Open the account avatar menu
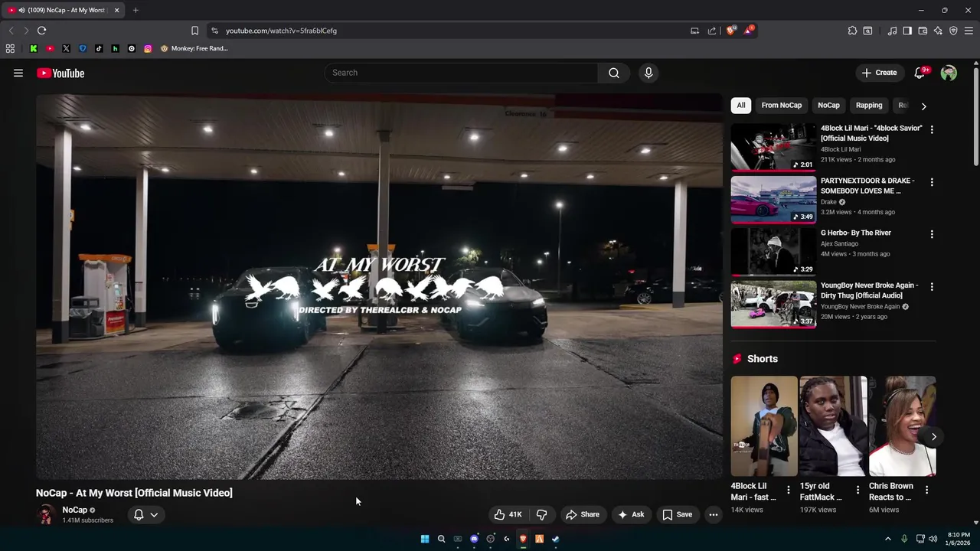Screen dimensions: 980x551 (x=949, y=73)
